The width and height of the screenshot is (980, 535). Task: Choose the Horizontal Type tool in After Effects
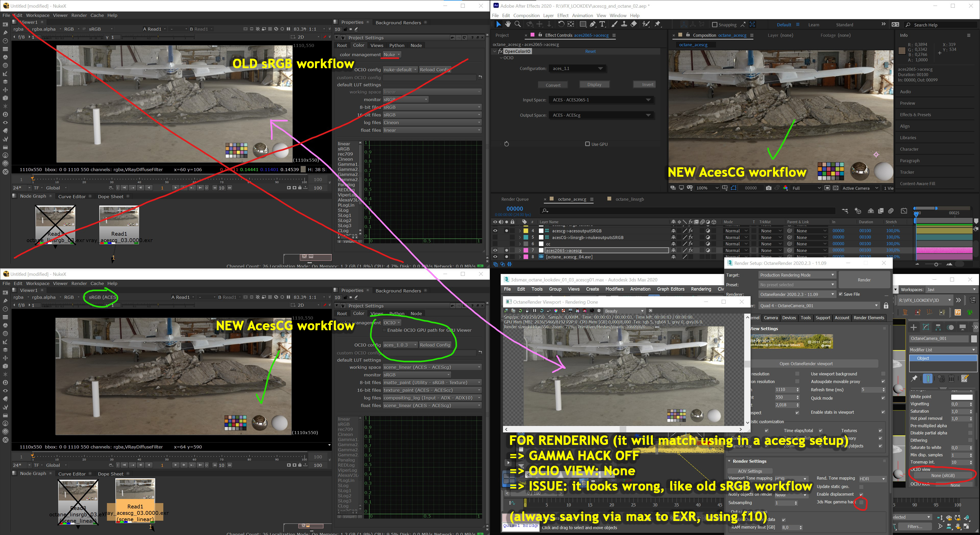[x=602, y=24]
